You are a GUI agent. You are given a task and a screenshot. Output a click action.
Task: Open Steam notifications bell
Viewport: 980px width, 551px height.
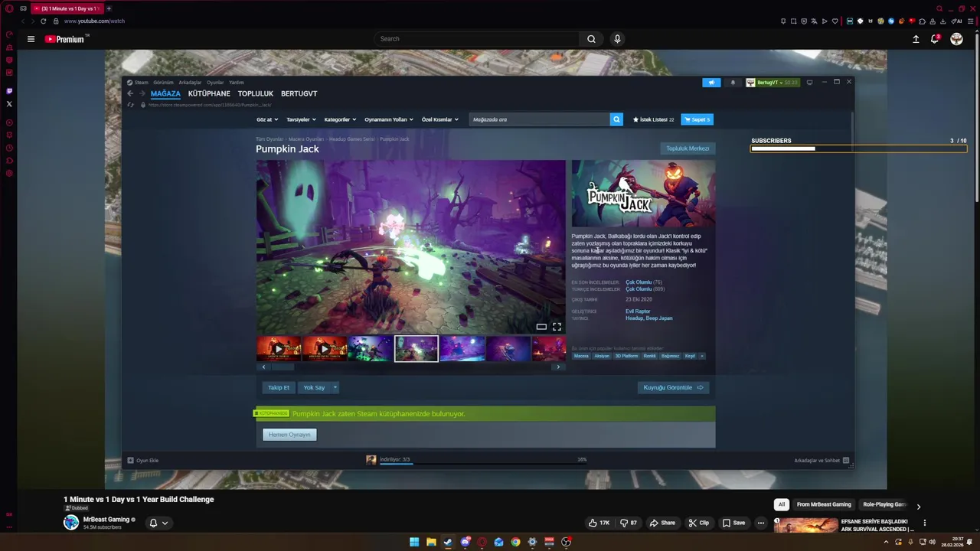coord(733,83)
